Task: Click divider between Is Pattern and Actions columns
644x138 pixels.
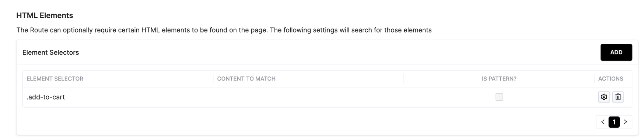Action: pos(594,79)
